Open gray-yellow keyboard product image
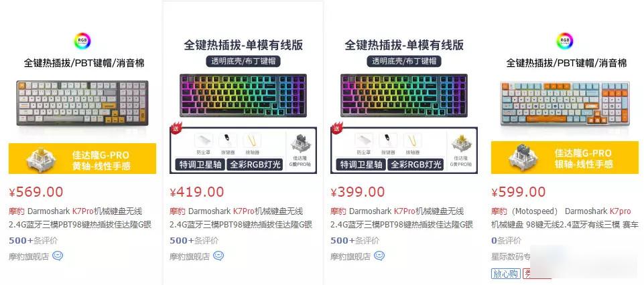Viewport: 644px width, 285px height. click(x=82, y=103)
